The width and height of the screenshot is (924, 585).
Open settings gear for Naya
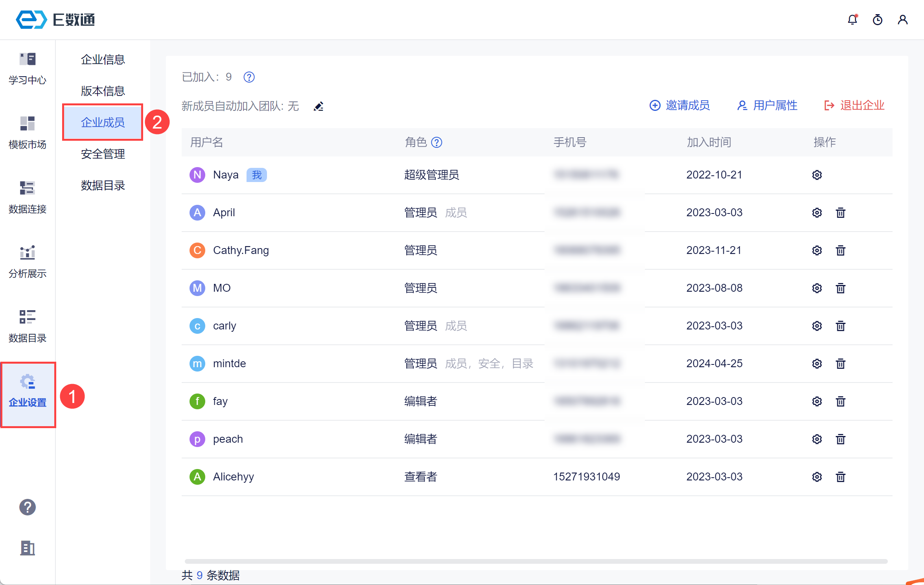(817, 175)
